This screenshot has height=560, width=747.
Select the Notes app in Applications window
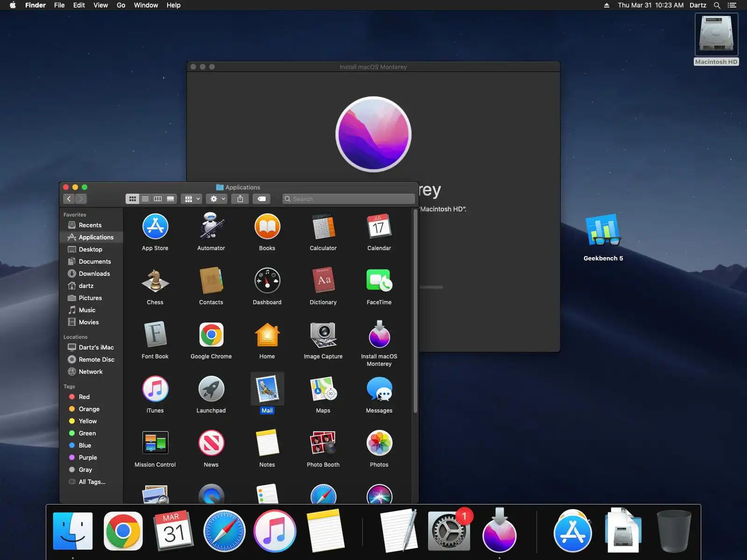coord(267,443)
